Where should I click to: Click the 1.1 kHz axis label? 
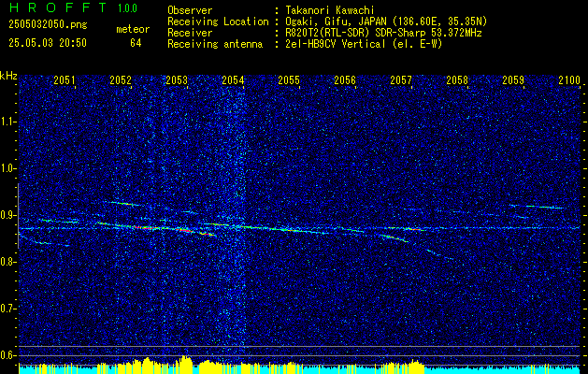tap(8, 122)
